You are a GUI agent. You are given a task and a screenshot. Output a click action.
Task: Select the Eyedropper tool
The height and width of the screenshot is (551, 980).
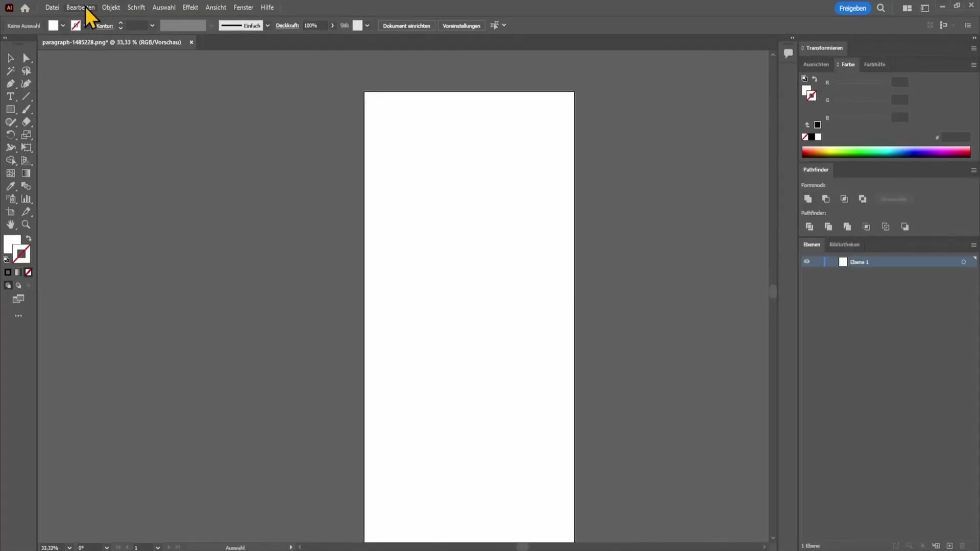click(x=11, y=186)
